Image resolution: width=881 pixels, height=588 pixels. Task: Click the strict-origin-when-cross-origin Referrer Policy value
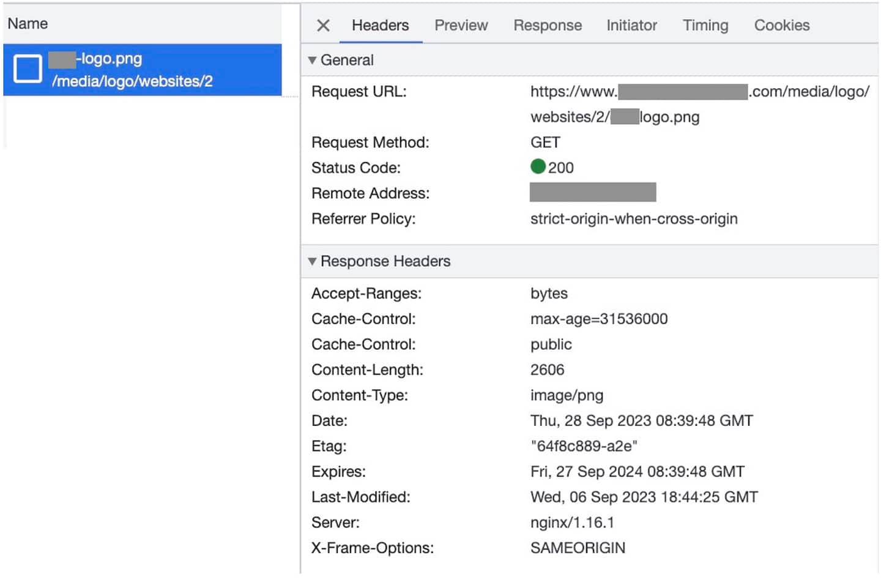633,219
